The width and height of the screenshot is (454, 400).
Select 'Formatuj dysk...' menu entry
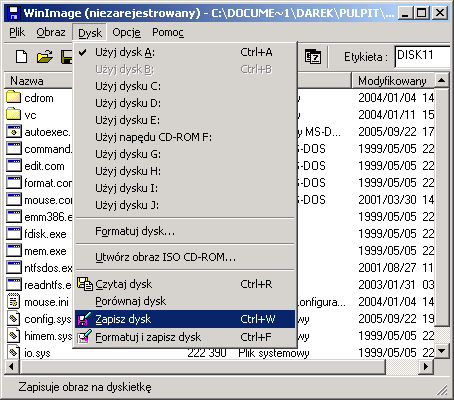tap(185, 231)
